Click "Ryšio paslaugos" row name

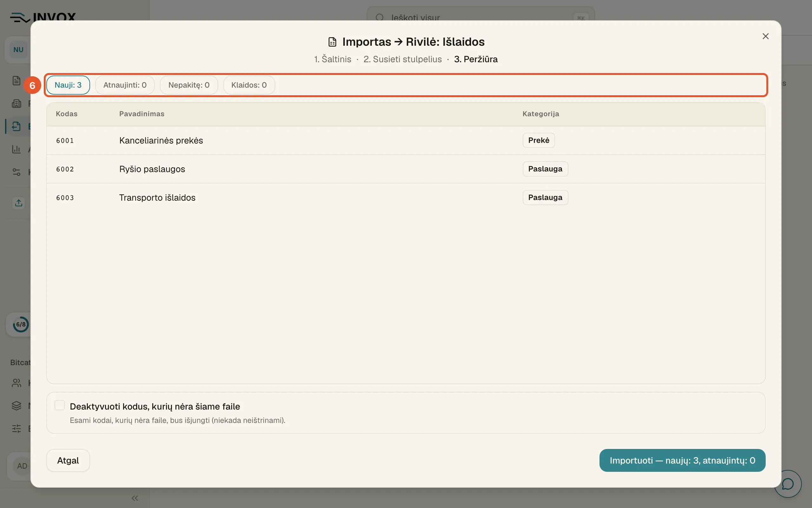[152, 169]
